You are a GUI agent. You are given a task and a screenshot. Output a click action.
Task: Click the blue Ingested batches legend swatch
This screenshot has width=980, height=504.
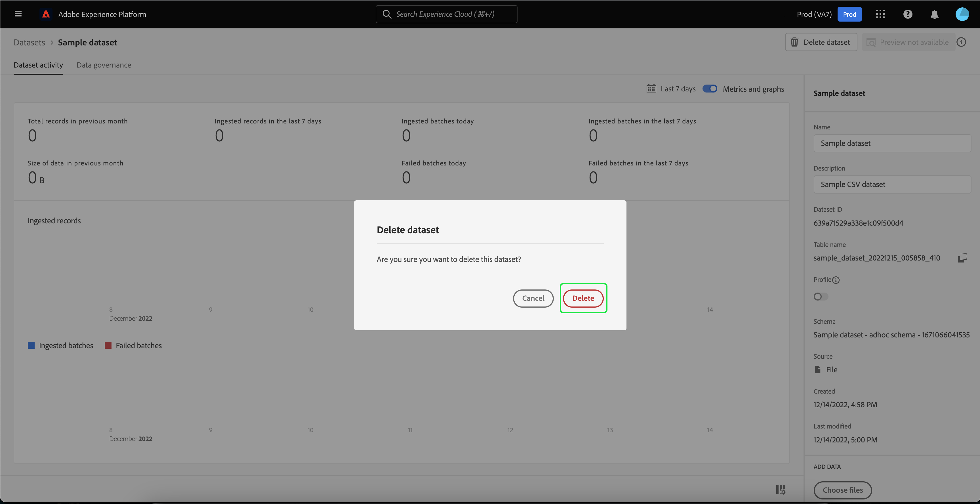[31, 345]
